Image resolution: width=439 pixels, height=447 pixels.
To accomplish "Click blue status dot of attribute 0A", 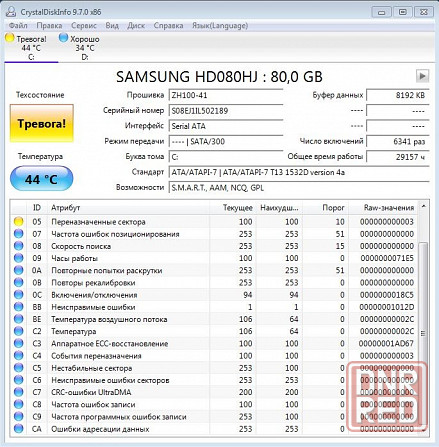I will point(19,270).
